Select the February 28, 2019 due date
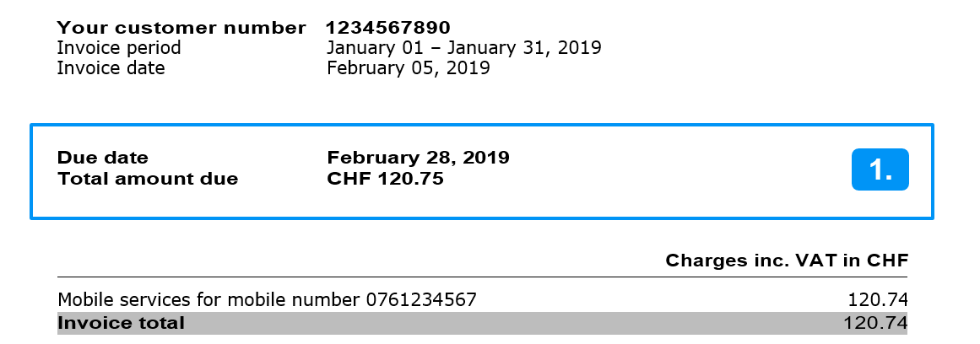 tap(418, 158)
